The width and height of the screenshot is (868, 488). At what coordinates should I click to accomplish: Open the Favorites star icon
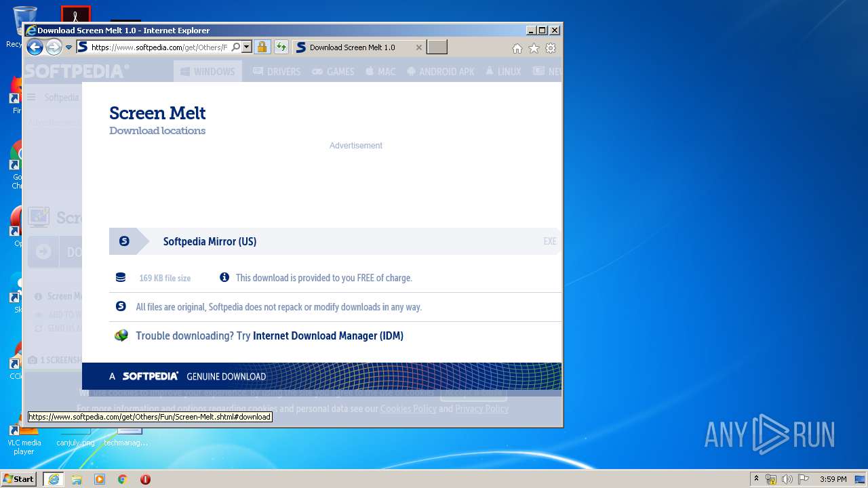coord(534,48)
